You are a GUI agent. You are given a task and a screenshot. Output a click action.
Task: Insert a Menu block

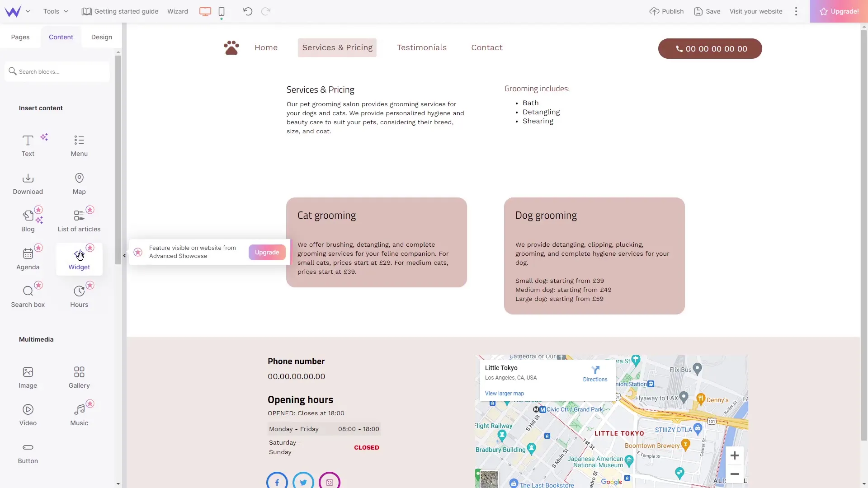click(79, 145)
